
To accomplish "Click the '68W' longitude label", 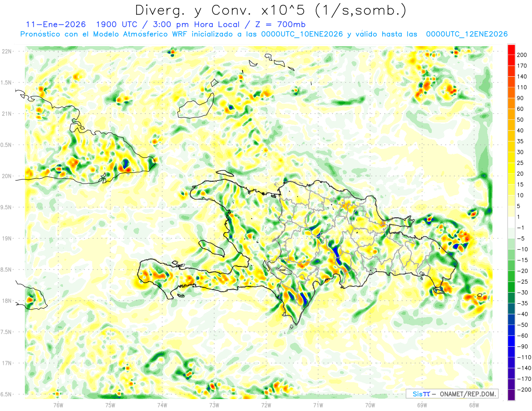I will [x=474, y=405].
